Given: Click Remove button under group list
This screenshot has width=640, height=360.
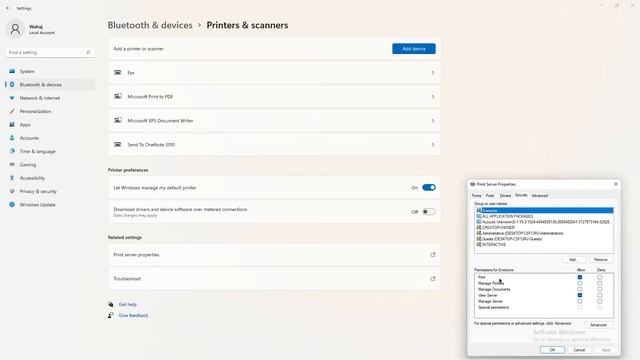Looking at the screenshot, I should [x=600, y=260].
